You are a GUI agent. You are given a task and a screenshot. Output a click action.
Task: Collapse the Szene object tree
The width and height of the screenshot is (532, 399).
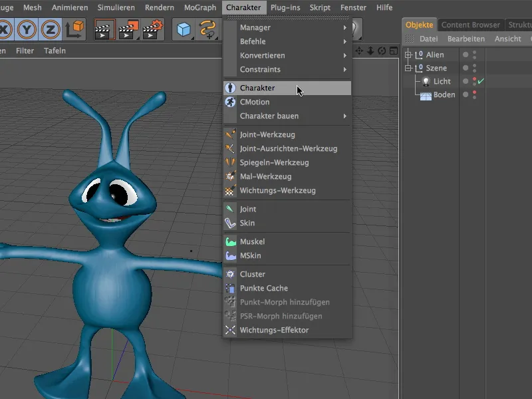(x=408, y=68)
